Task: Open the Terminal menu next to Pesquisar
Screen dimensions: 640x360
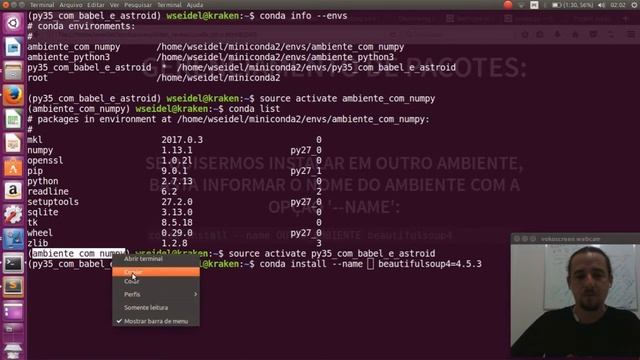Action: pyautogui.click(x=169, y=5)
